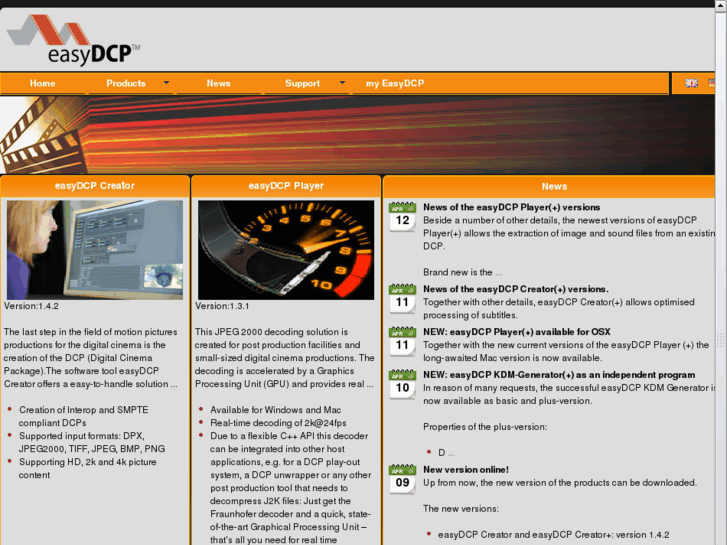Click 'Version:1.3.1' text under Player
The width and height of the screenshot is (727, 545).
222,306
